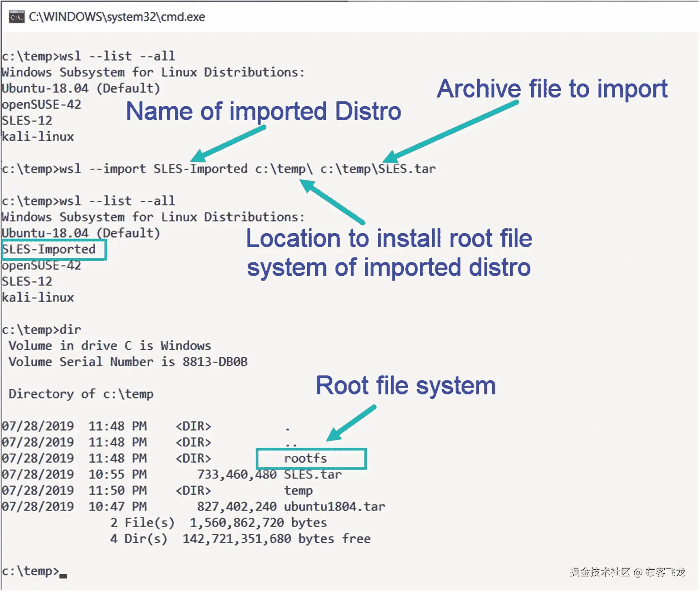Click the SLES.tar file in directory listing
This screenshot has width=700, height=592.
(x=313, y=474)
